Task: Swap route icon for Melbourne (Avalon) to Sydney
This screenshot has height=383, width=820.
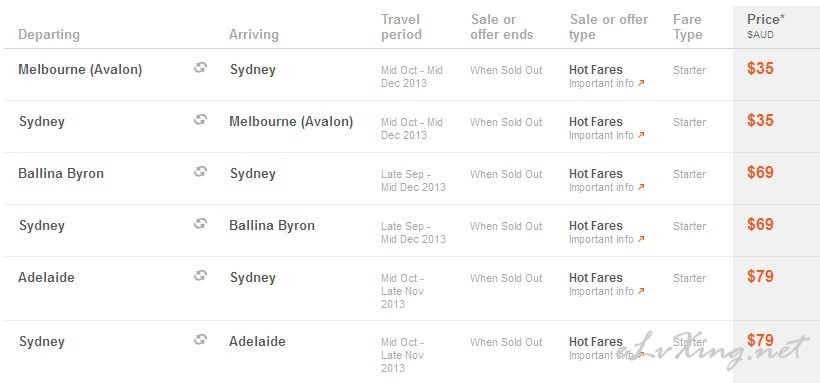Action: pyautogui.click(x=200, y=67)
